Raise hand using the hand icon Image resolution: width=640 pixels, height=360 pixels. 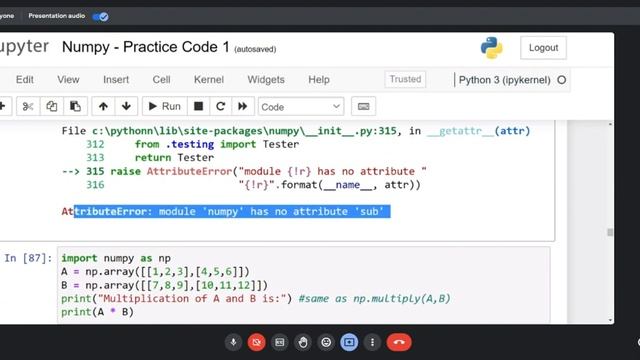[x=303, y=342]
